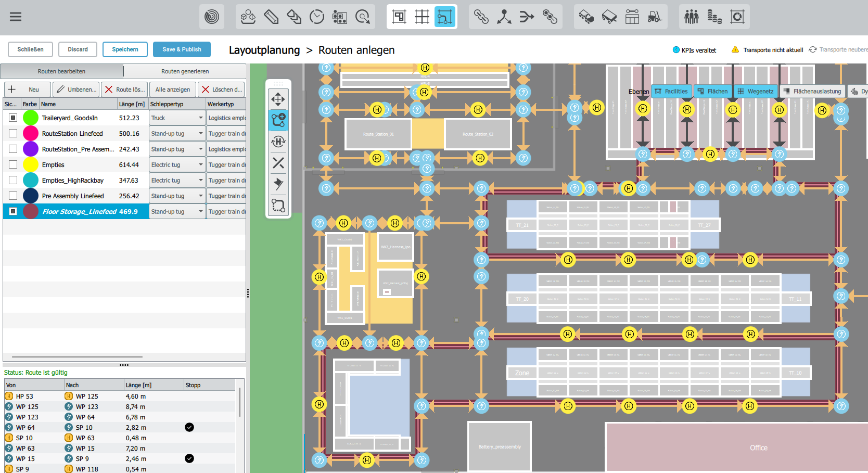Select the flag marker tool
The height and width of the screenshot is (473, 868).
coord(278,184)
